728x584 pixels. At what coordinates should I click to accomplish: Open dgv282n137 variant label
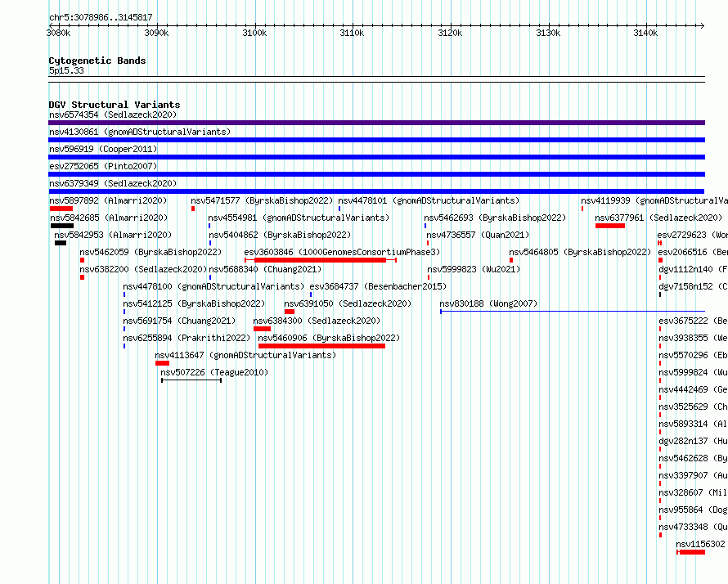pyautogui.click(x=693, y=441)
